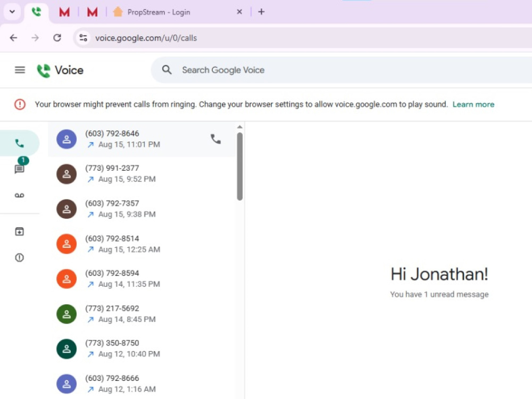
Task: View site information icon in address bar
Action: 83,38
